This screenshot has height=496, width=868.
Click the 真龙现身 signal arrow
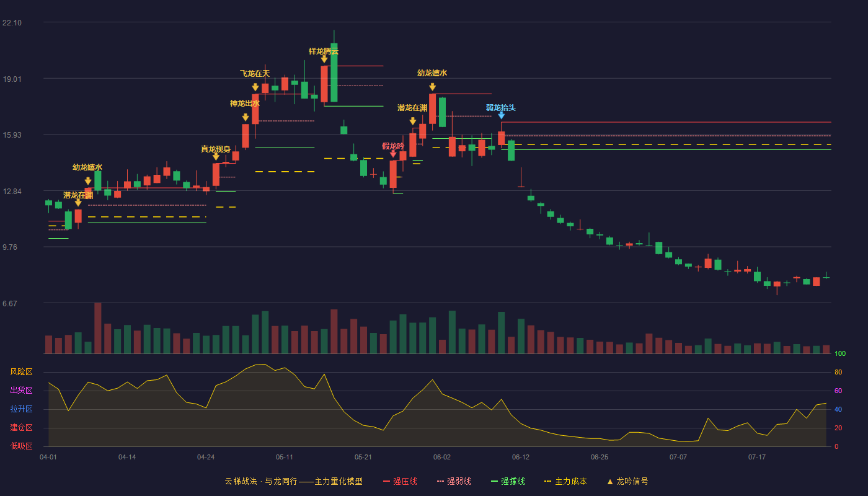click(x=216, y=157)
